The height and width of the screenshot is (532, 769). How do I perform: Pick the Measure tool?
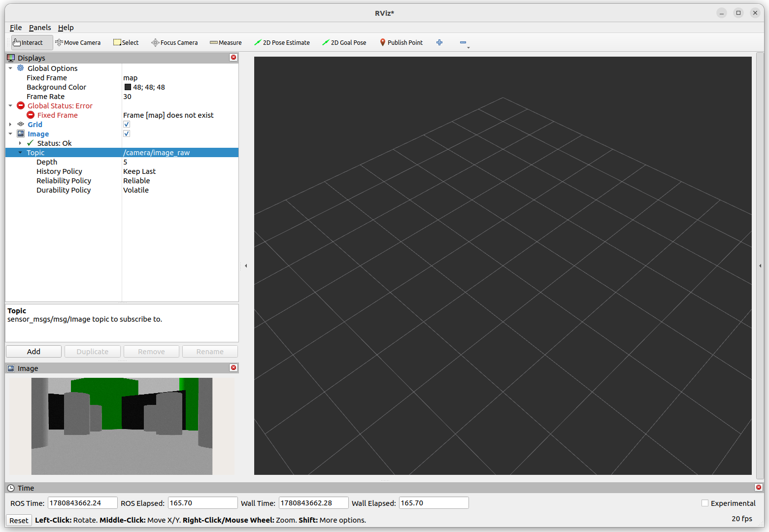pos(226,42)
